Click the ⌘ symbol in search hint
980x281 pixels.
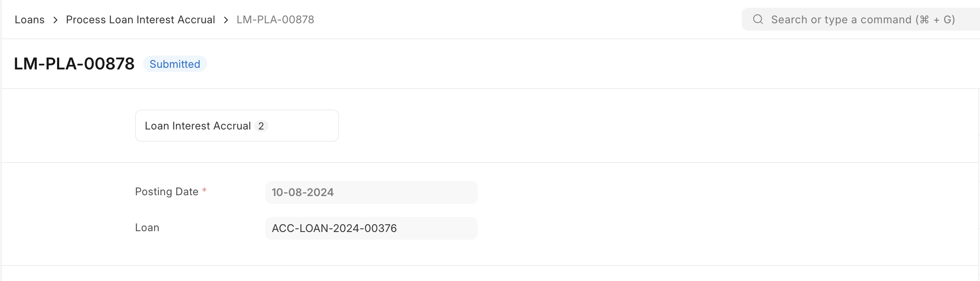(x=924, y=20)
